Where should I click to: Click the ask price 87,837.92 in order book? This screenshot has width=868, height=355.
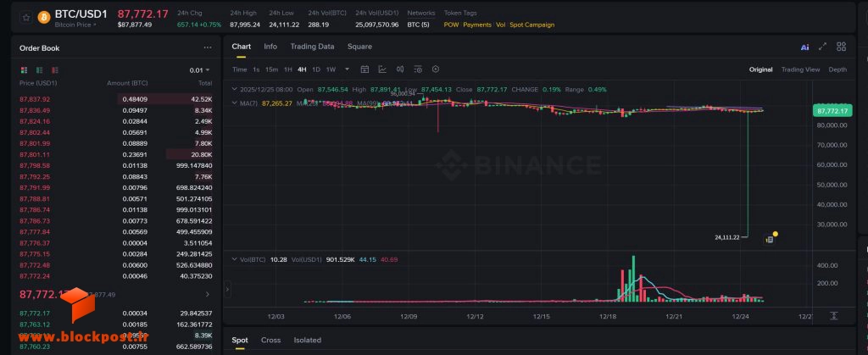coord(34,99)
